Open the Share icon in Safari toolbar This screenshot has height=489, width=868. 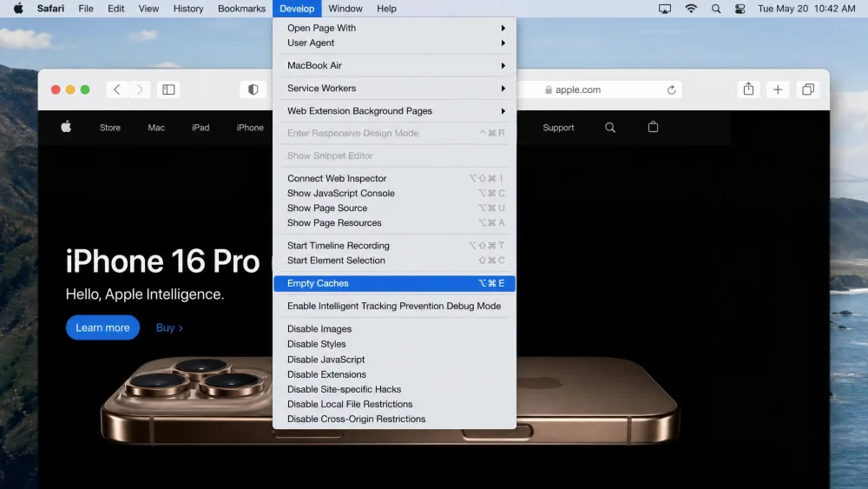tap(748, 89)
